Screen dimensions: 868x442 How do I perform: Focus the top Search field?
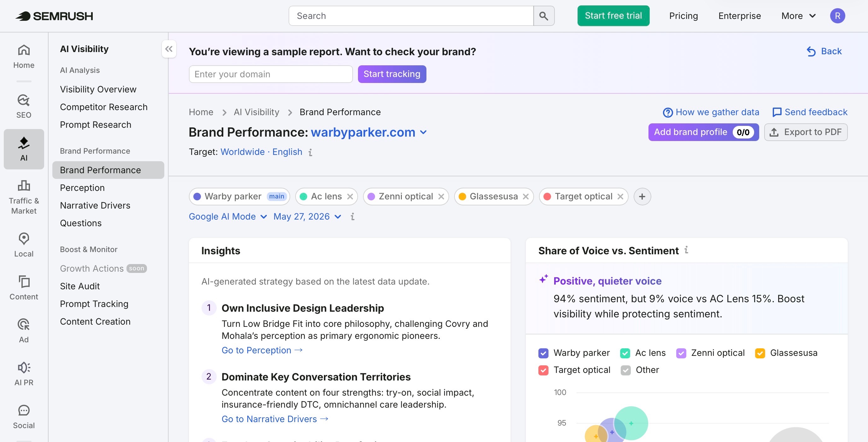(x=411, y=16)
